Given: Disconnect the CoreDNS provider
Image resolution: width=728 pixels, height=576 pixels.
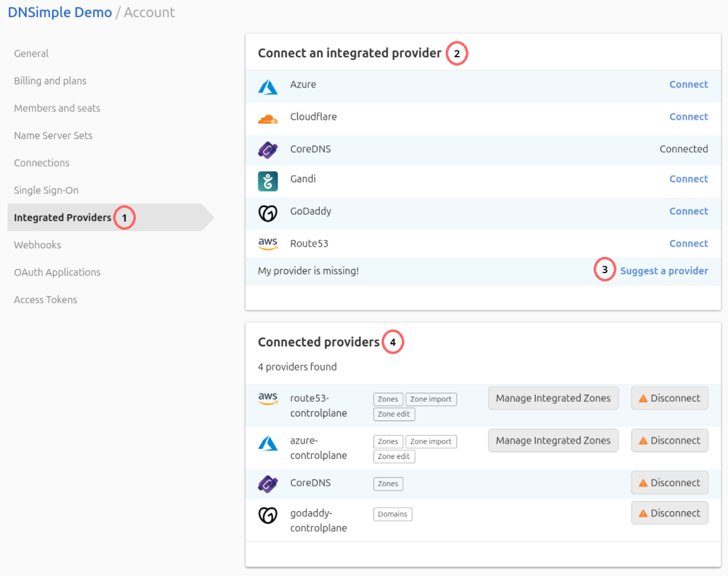Looking at the screenshot, I should point(669,482).
